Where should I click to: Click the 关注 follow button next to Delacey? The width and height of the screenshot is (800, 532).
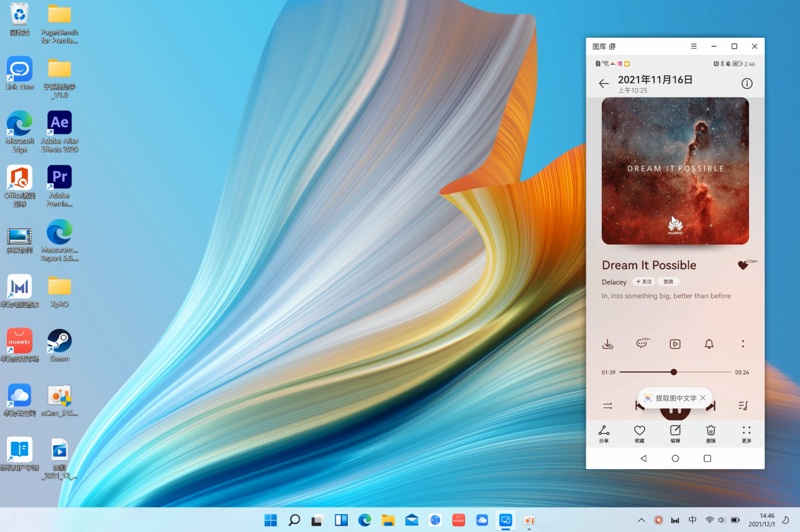tap(644, 282)
